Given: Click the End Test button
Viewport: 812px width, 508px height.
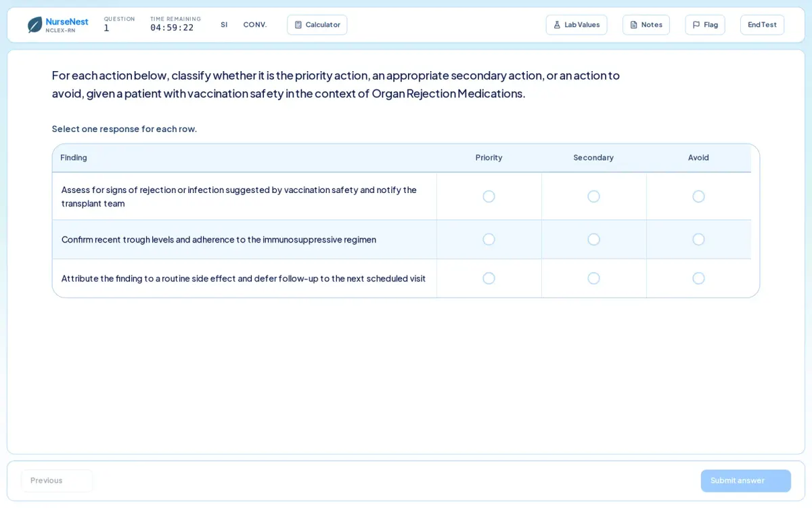Looking at the screenshot, I should coord(762,25).
